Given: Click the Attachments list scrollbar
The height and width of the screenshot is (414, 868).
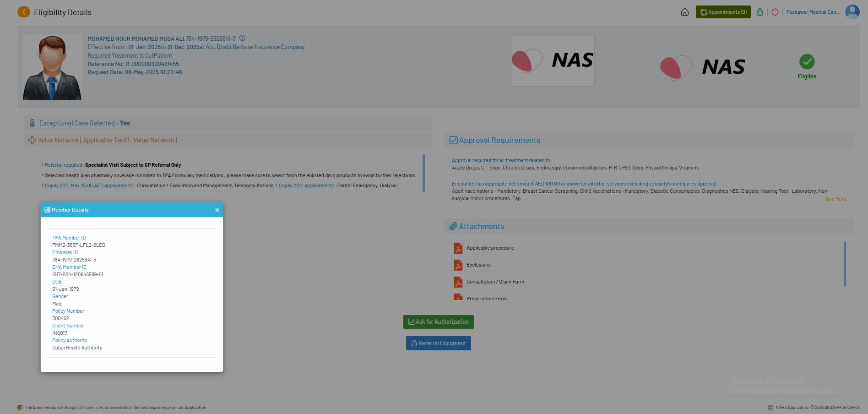Looking at the screenshot, I should click(x=845, y=264).
